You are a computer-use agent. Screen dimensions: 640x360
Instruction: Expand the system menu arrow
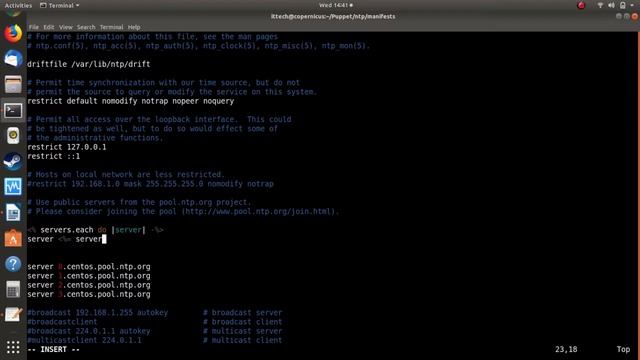tap(632, 5)
